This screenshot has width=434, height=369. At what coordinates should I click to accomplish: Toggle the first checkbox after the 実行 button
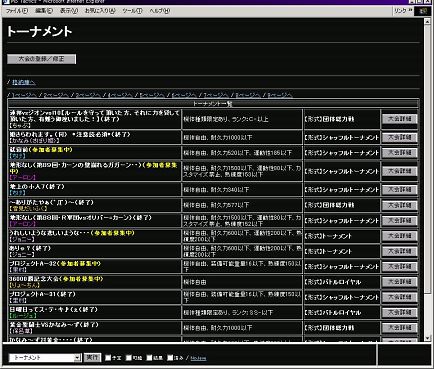(108, 358)
